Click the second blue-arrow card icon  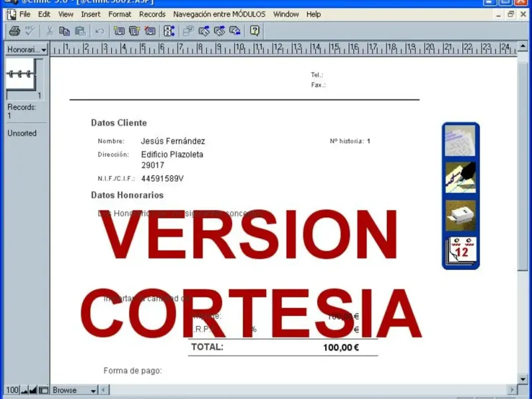pyautogui.click(x=219, y=31)
